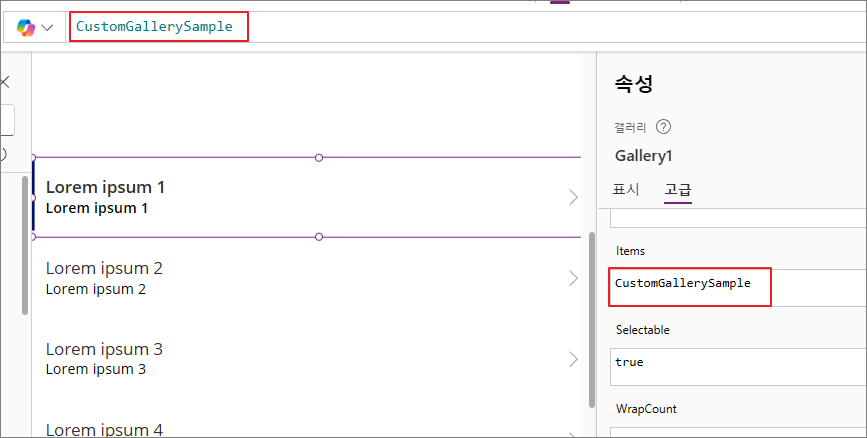
Task: Select the Lorem ipsum 2 title
Action: point(104,268)
